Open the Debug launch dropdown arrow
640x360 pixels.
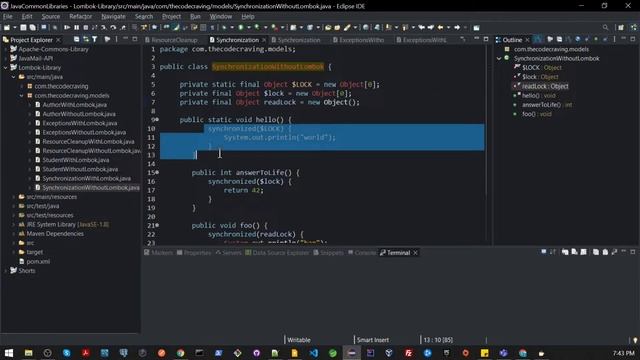(x=231, y=27)
